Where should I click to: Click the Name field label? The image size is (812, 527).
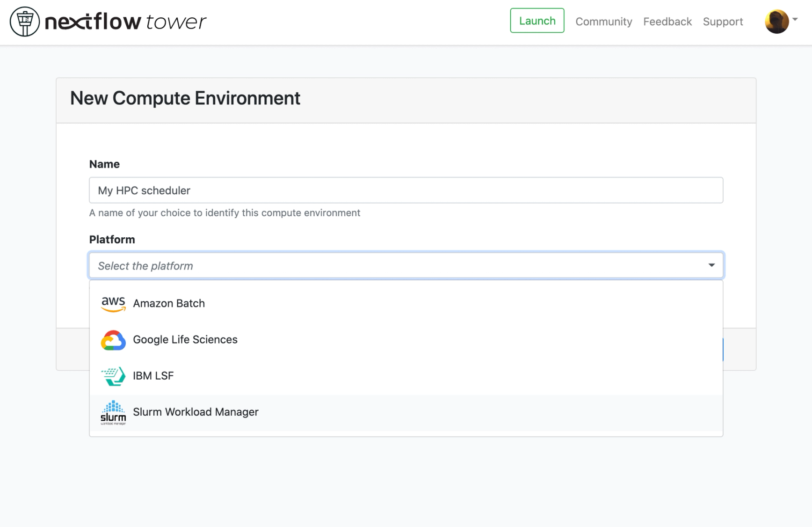tap(104, 164)
